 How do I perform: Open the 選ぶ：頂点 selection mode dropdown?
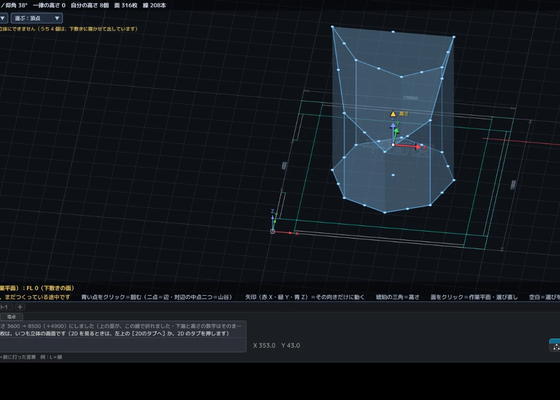coord(36,18)
